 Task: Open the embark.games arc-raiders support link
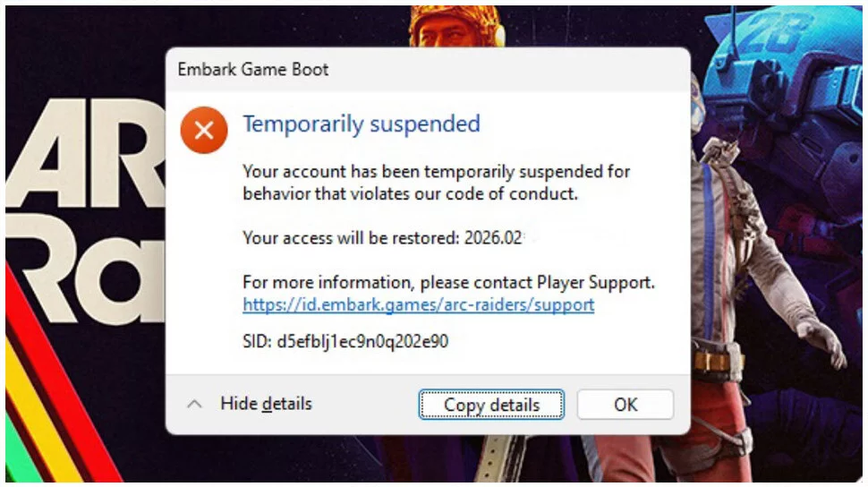(x=418, y=304)
